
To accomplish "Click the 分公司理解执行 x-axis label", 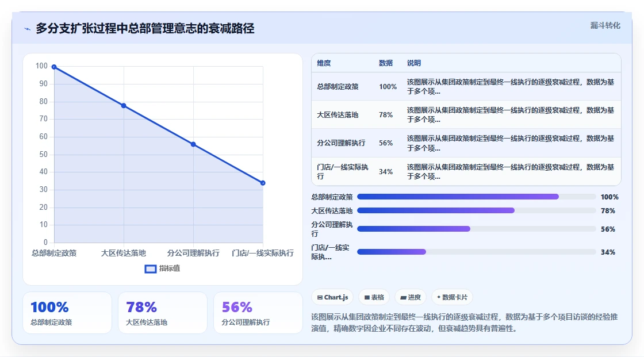I will 193,253.
